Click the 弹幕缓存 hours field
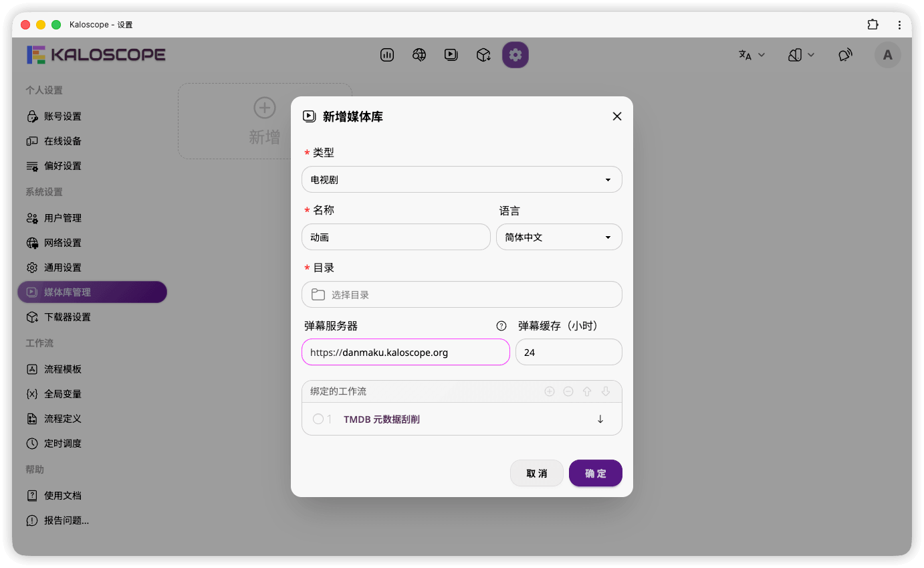This screenshot has height=568, width=924. click(x=569, y=352)
